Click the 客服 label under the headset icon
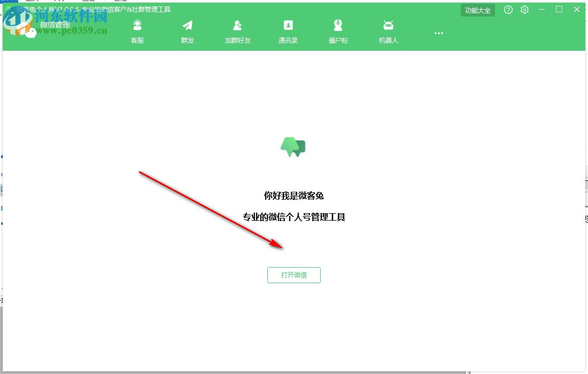 coord(137,40)
